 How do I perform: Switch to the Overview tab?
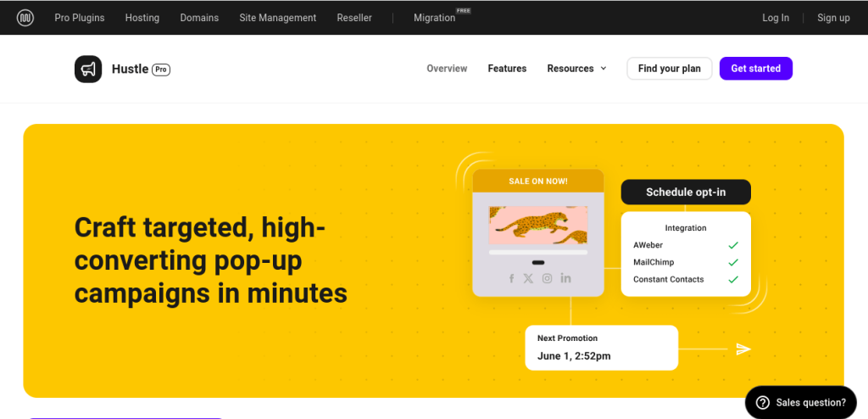coord(447,69)
